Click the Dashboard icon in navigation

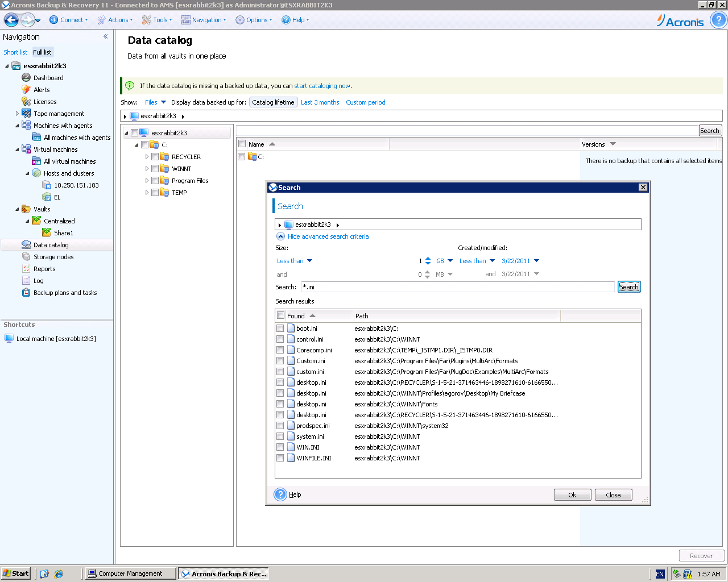pos(26,78)
